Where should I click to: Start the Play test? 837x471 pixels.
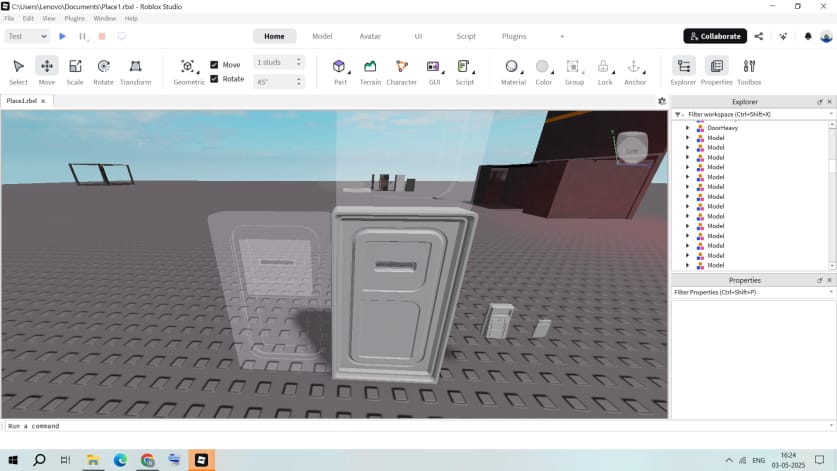point(62,36)
